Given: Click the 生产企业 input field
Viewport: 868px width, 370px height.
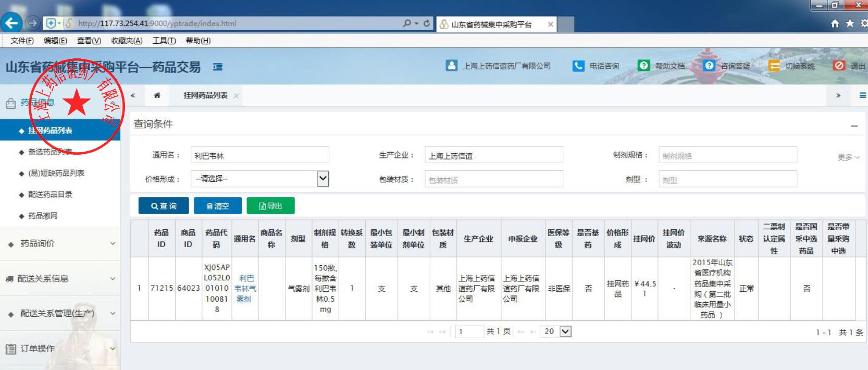Looking at the screenshot, I should (x=493, y=155).
